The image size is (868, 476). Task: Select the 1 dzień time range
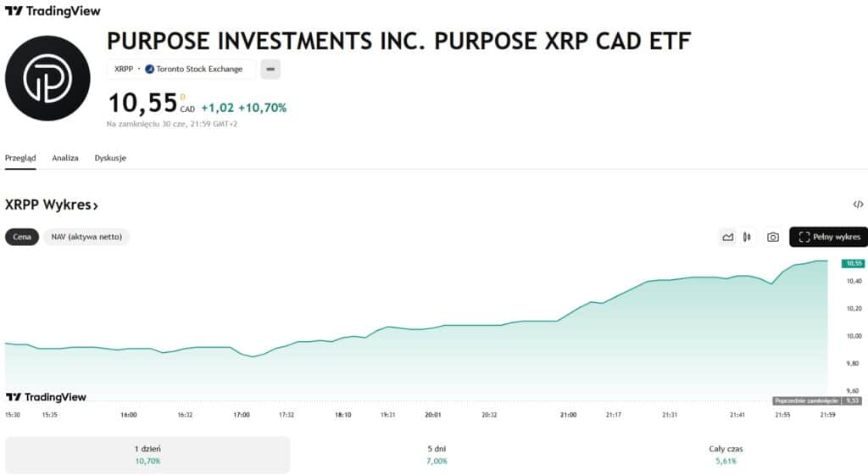(147, 454)
